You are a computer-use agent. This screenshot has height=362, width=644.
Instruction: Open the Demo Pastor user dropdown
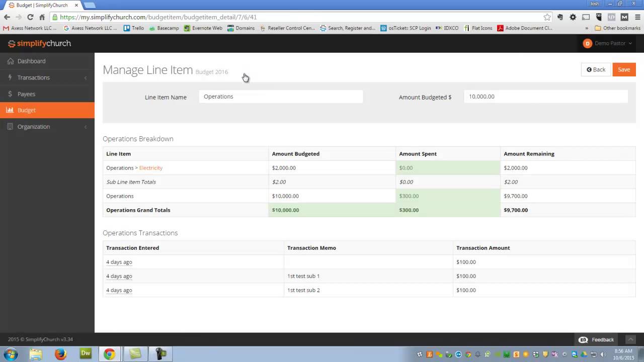coord(607,43)
